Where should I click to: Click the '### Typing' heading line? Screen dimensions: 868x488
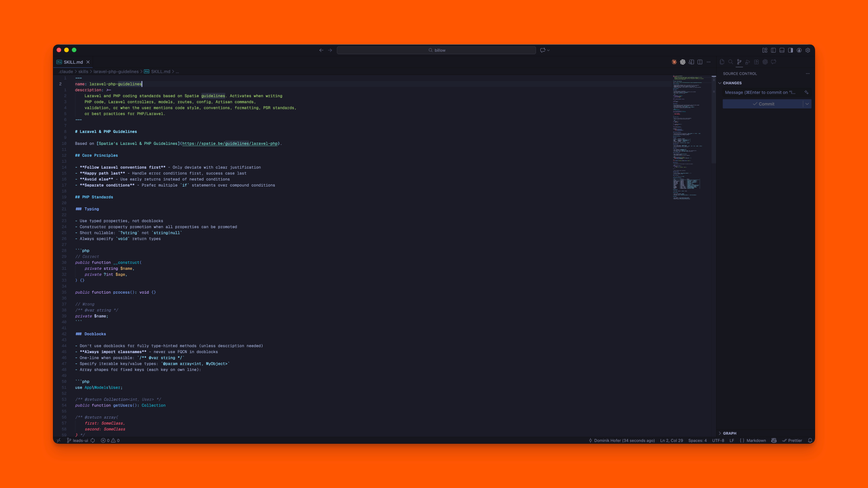pyautogui.click(x=87, y=209)
